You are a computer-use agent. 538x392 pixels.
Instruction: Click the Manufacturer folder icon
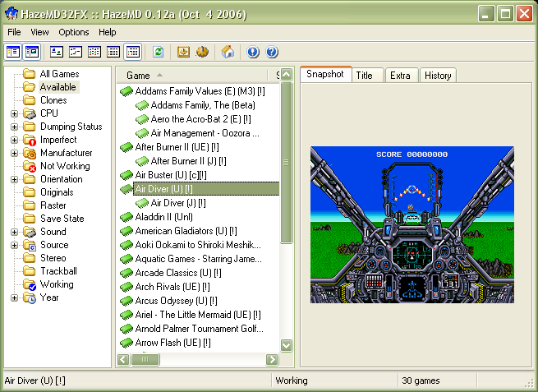click(30, 153)
